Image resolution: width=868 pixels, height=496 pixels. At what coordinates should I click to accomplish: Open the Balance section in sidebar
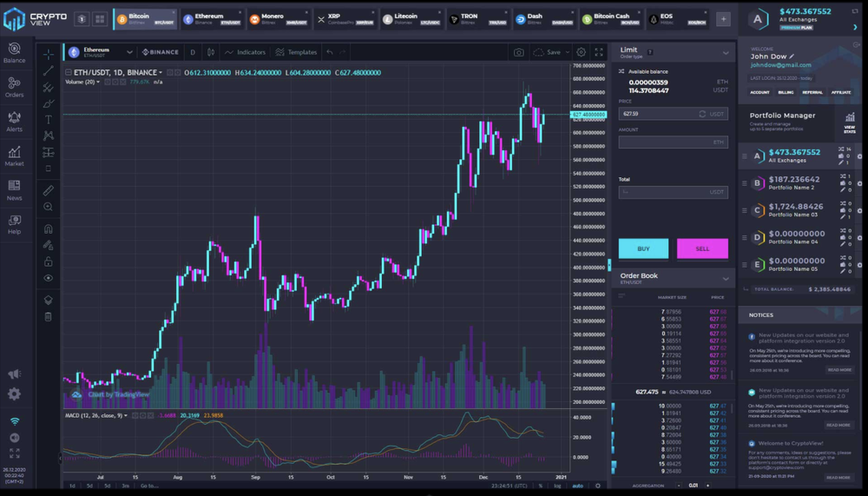pos(14,53)
